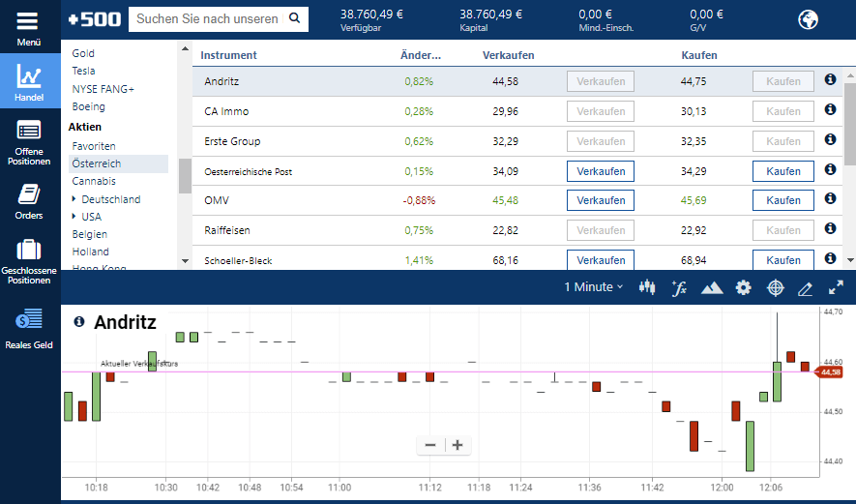Select Österreich in the category list
Viewport: 856px width, 504px height.
[x=118, y=163]
